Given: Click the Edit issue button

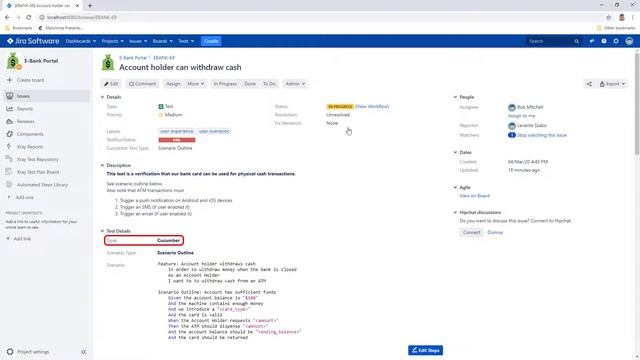Looking at the screenshot, I should pyautogui.click(x=111, y=84).
